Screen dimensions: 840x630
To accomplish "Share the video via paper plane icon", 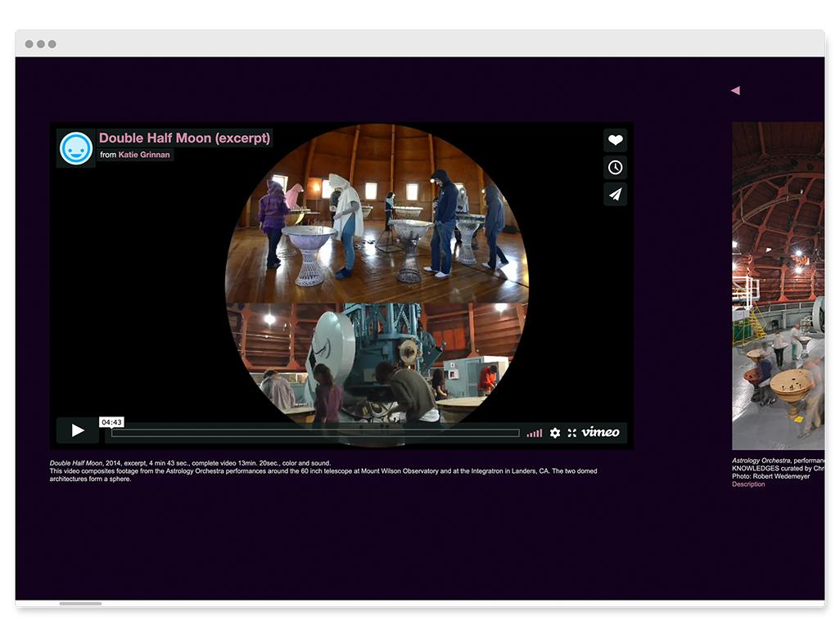I will (615, 194).
